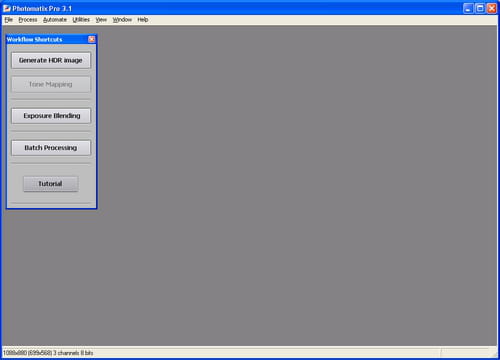Open the Process menu

[28, 20]
